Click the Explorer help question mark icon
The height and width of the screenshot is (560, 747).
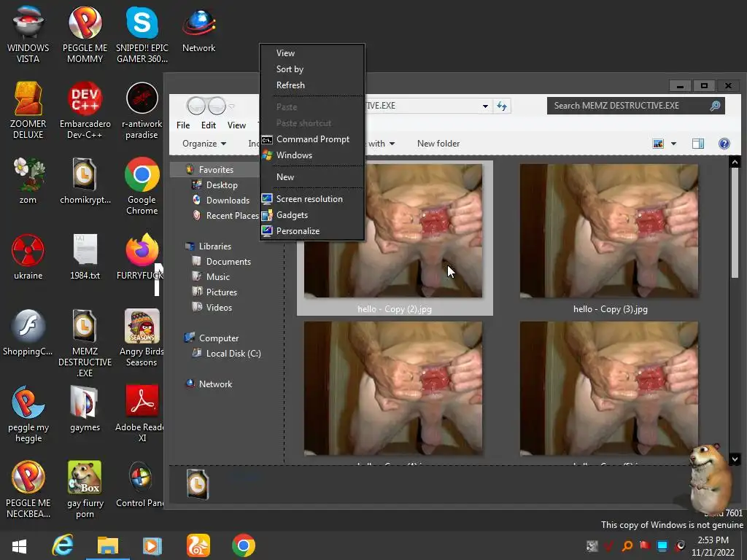coord(724,144)
